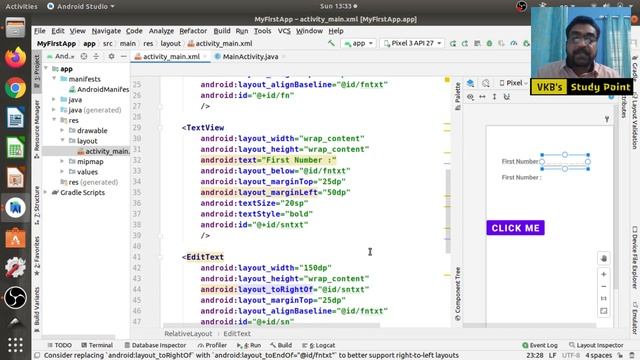
Task: Open the Build menu
Action: pos(222,31)
